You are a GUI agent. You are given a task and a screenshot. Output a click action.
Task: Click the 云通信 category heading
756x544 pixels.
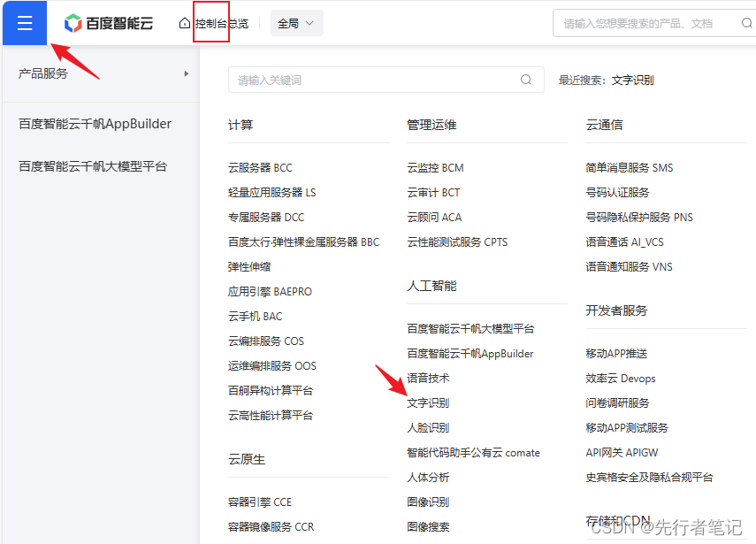[605, 125]
